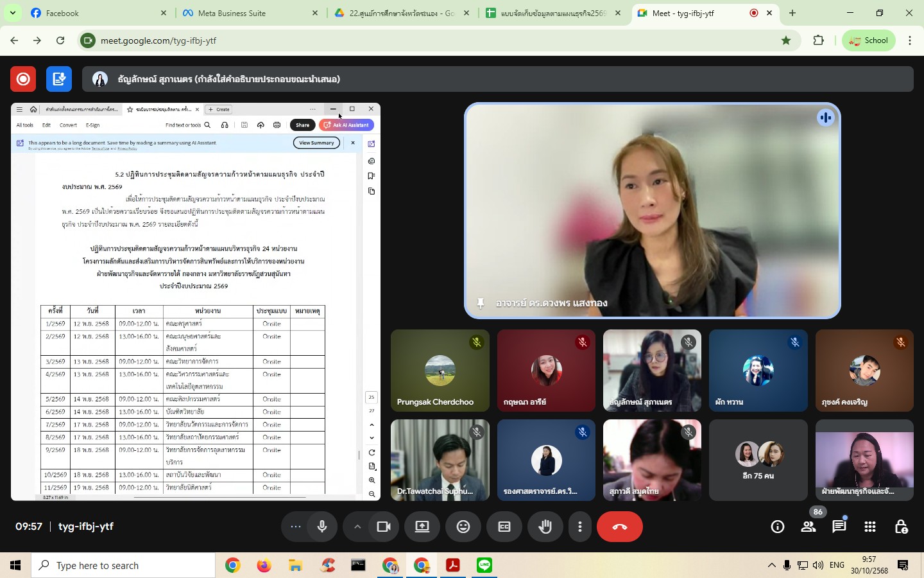924x578 pixels.
Task: Toggle the microphone on or off
Action: point(322,527)
